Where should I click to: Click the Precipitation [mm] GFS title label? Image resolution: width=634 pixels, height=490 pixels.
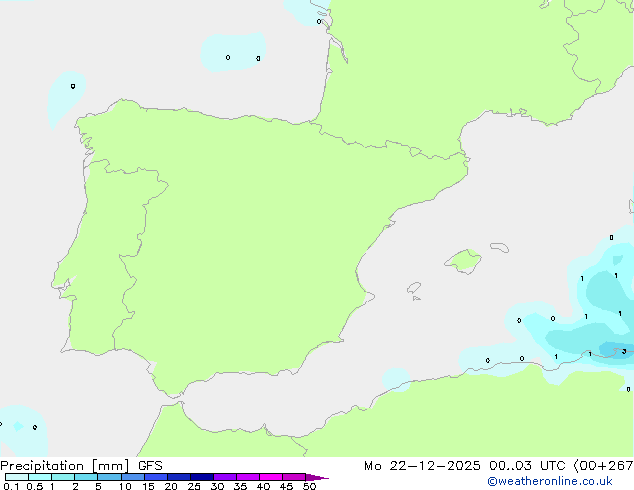point(81,465)
